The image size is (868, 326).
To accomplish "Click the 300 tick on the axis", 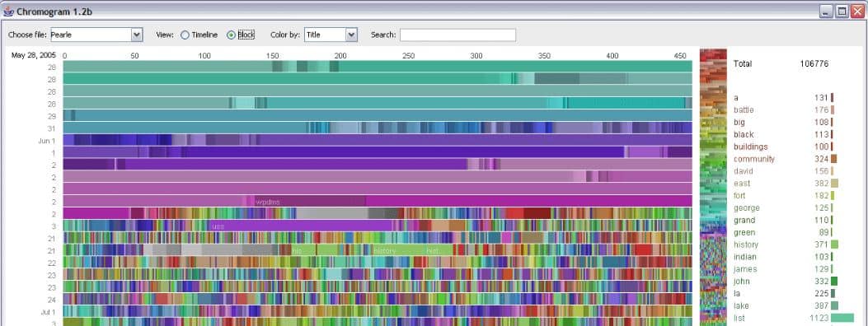I will click(476, 56).
